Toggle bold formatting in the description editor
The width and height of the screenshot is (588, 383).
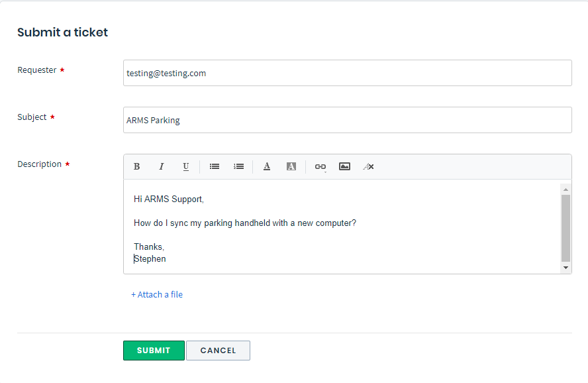(136, 166)
